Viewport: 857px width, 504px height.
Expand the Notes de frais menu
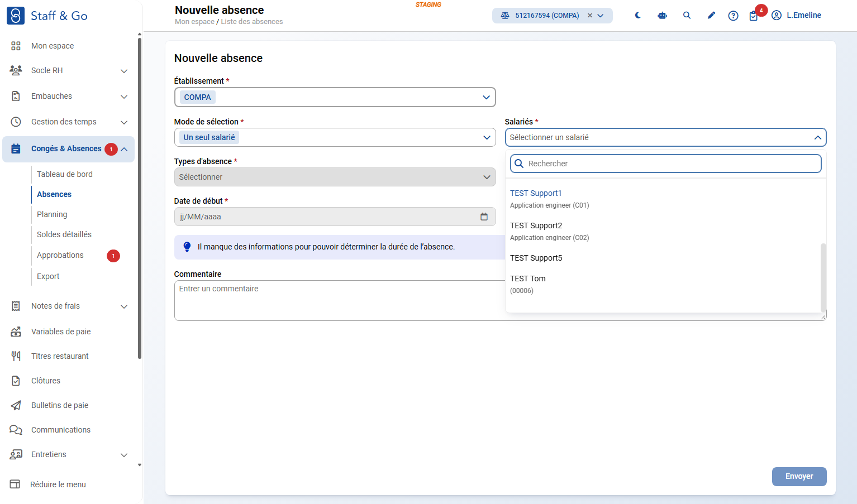pyautogui.click(x=124, y=306)
